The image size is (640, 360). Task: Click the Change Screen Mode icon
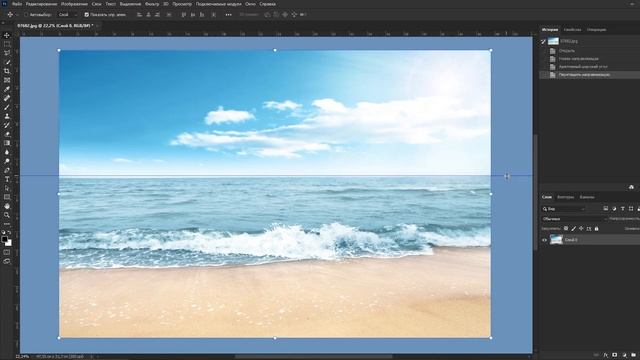coord(7,261)
